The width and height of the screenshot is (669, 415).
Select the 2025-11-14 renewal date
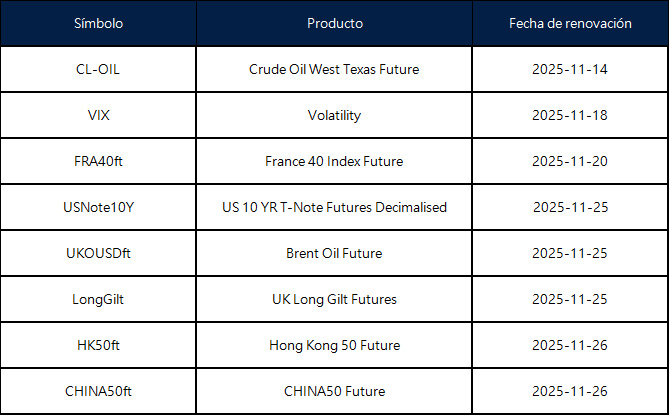(570, 70)
